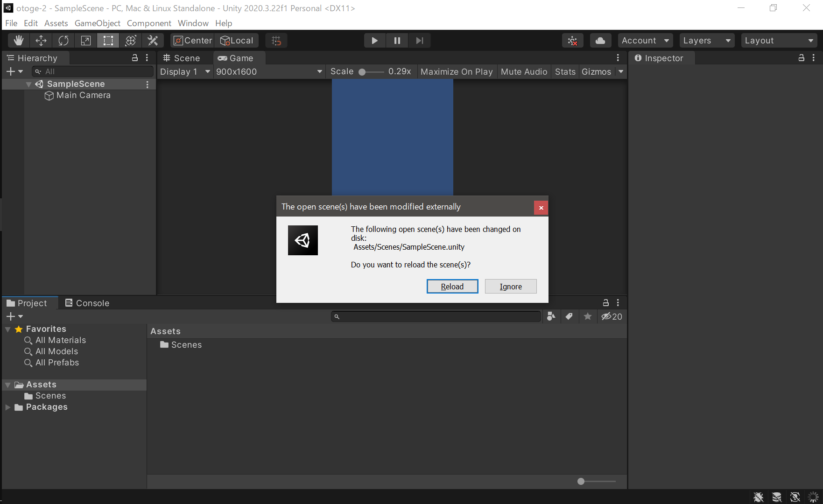Focus the Project search field
Viewport: 823px width, 504px height.
tap(436, 316)
